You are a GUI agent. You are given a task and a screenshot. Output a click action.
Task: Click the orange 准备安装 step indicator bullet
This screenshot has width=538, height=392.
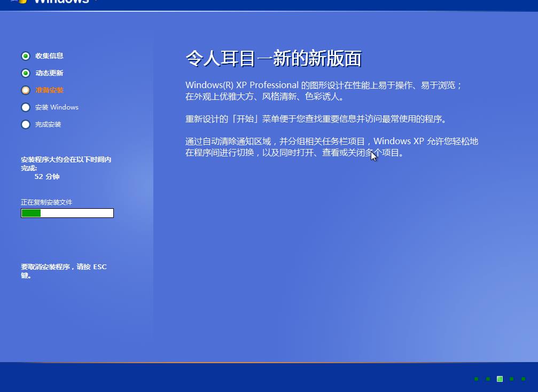pyautogui.click(x=26, y=90)
